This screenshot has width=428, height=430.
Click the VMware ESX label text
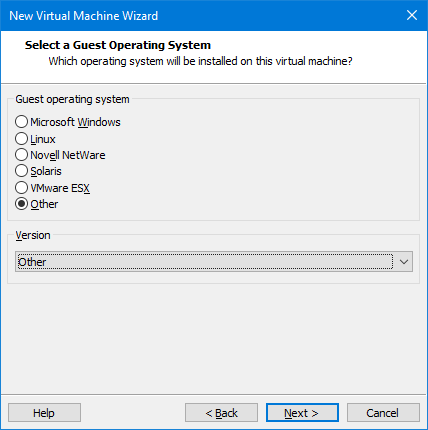pyautogui.click(x=60, y=188)
